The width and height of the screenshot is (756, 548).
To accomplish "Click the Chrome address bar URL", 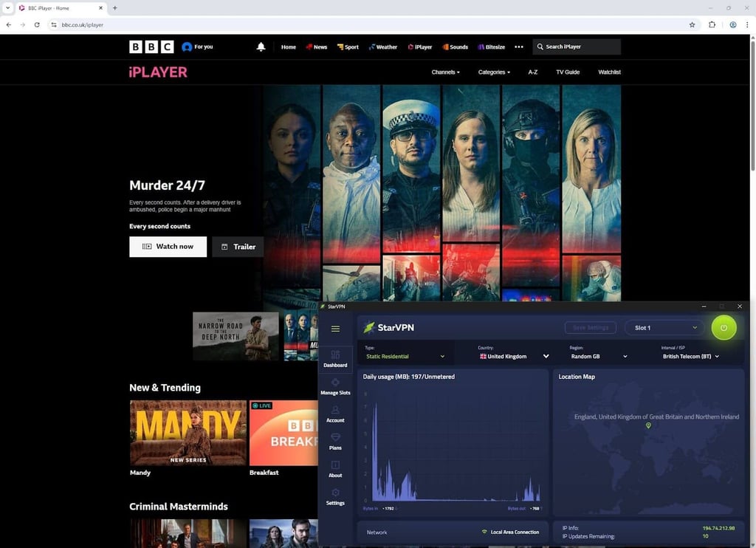I will pyautogui.click(x=83, y=24).
